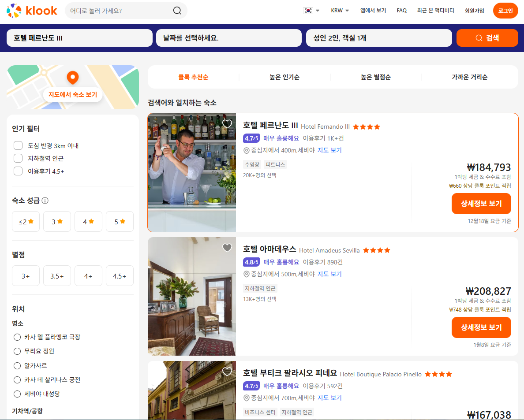Click 지도 보기 link for 호텔 아마데우스
Image resolution: width=524 pixels, height=420 pixels.
329,274
